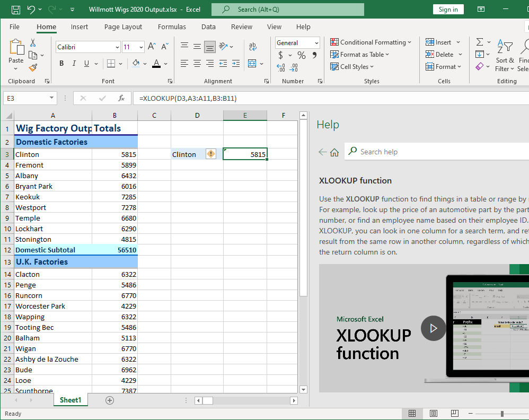Toggle Italic text formatting
Viewport: 529px width, 420px height.
pyautogui.click(x=74, y=64)
